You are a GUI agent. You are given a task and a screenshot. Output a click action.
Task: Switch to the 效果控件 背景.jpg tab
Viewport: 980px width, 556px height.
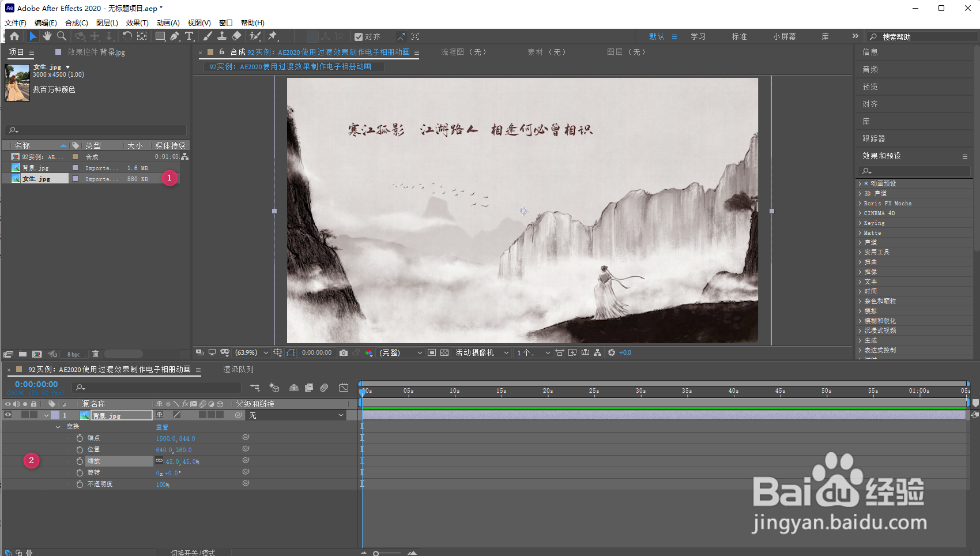click(96, 52)
